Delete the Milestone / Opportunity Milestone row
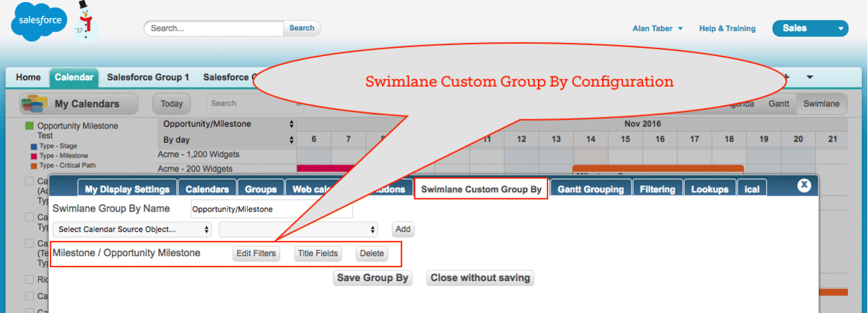This screenshot has height=313, width=868. (372, 253)
